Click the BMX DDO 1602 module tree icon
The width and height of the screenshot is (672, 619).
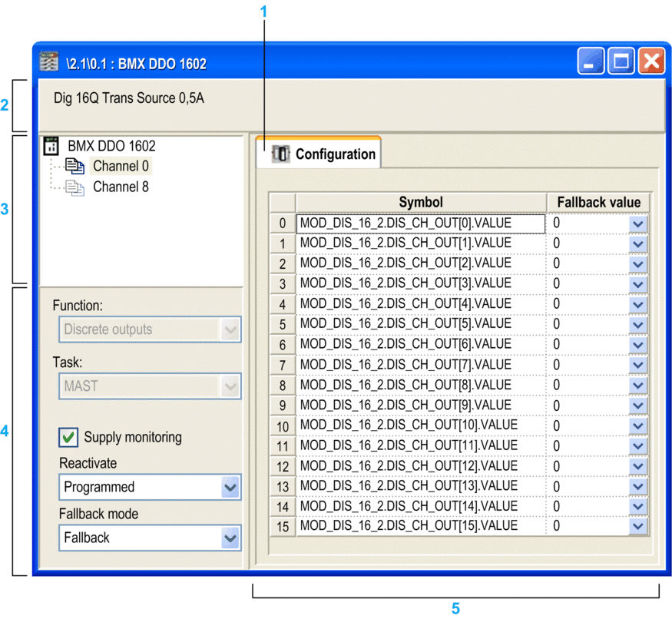point(51,146)
